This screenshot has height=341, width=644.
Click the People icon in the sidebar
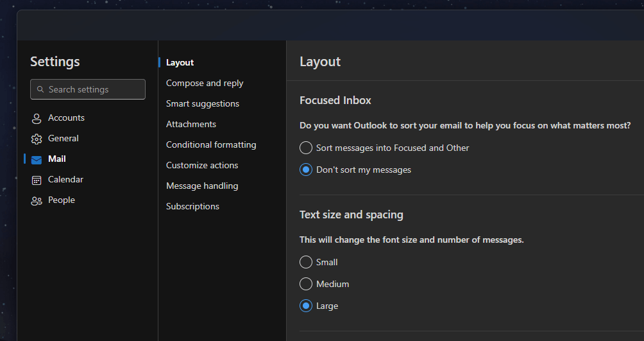(37, 200)
